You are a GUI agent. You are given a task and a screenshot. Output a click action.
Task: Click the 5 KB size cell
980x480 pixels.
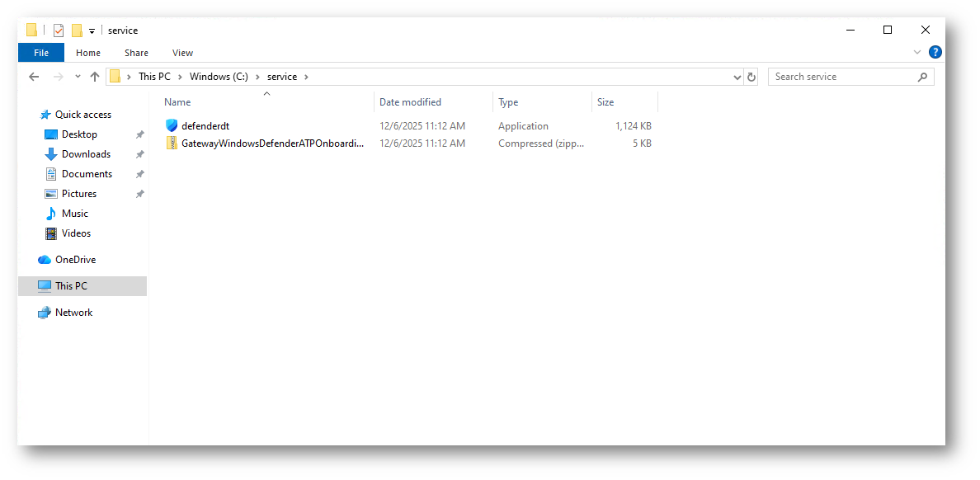pyautogui.click(x=642, y=144)
